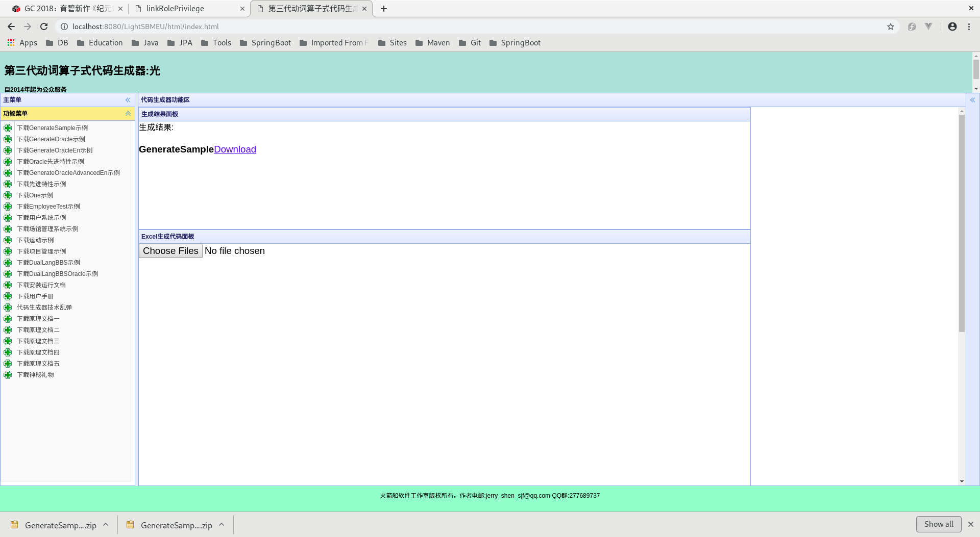This screenshot has height=537, width=980.
Task: Open the Chrome three-dot menu
Action: (969, 27)
